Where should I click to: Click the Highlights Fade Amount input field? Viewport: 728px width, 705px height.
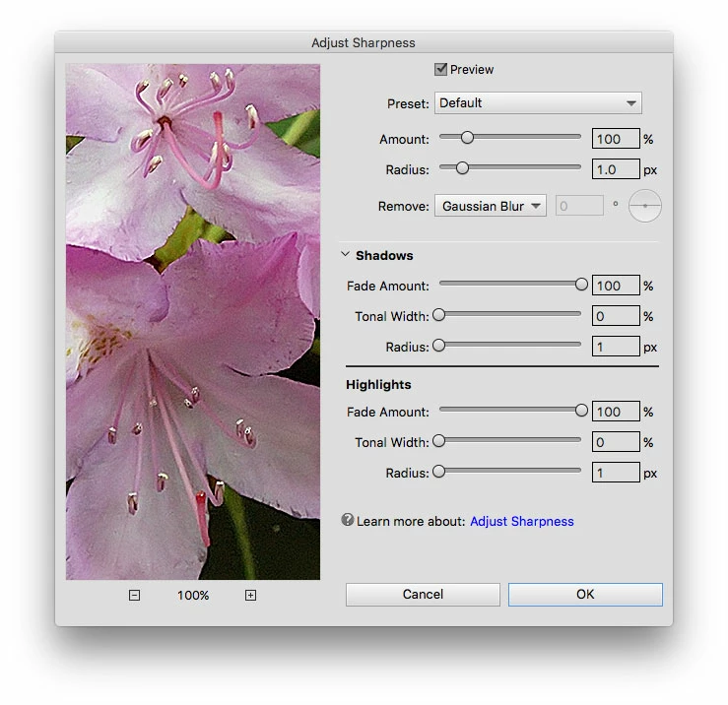point(616,412)
